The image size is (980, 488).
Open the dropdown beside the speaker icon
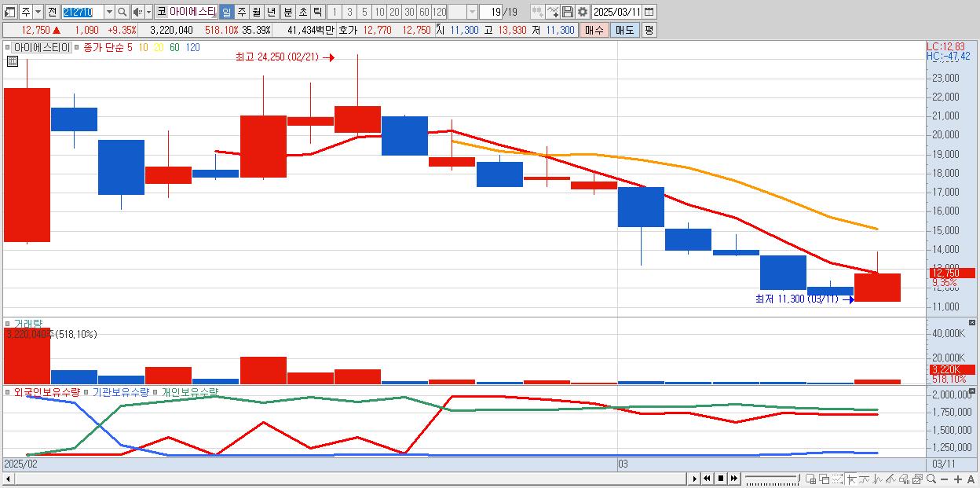click(x=149, y=12)
